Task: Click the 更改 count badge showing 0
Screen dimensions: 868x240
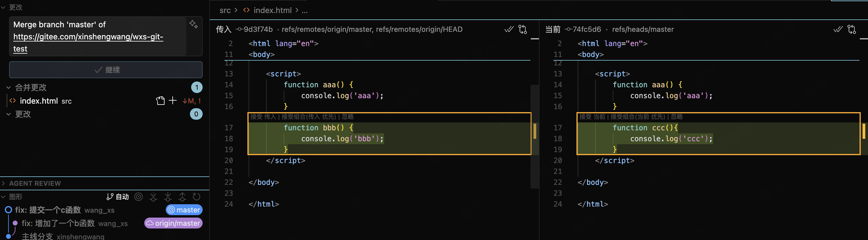Action: pos(196,114)
